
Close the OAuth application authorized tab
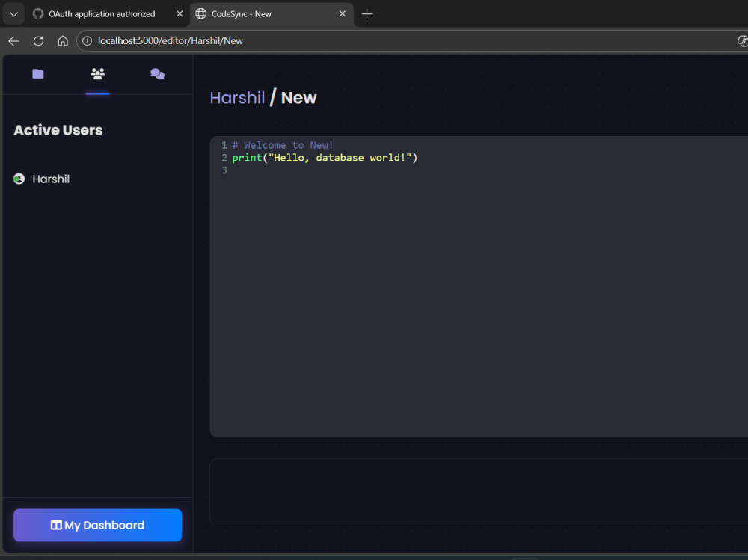pos(180,14)
